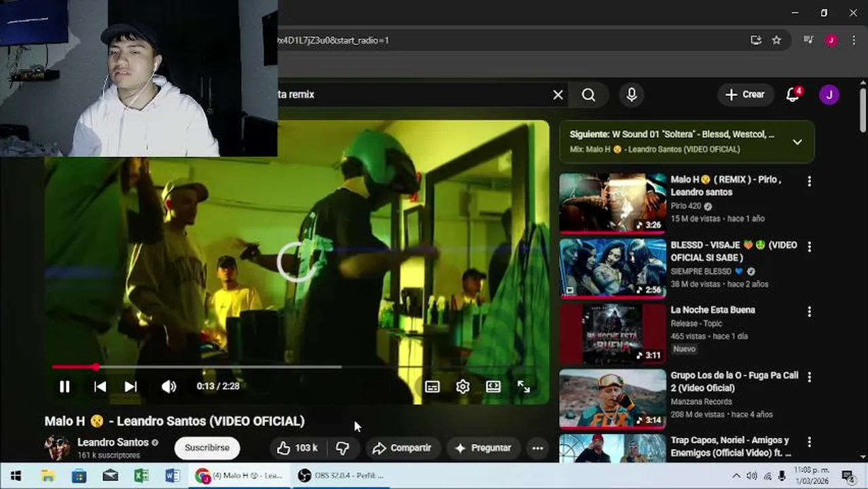Open Chrome profile avatar in toolbar
Screen dimensions: 868x489
[831, 41]
